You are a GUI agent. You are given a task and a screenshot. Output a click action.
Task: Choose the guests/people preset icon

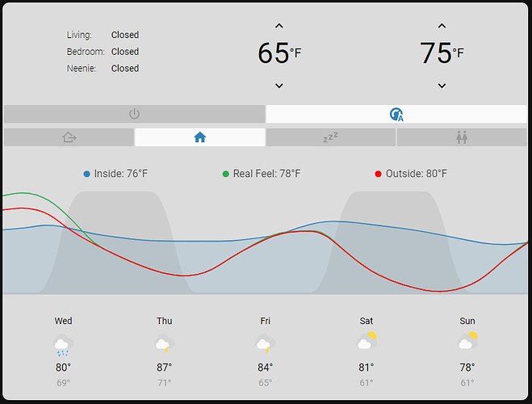(462, 137)
